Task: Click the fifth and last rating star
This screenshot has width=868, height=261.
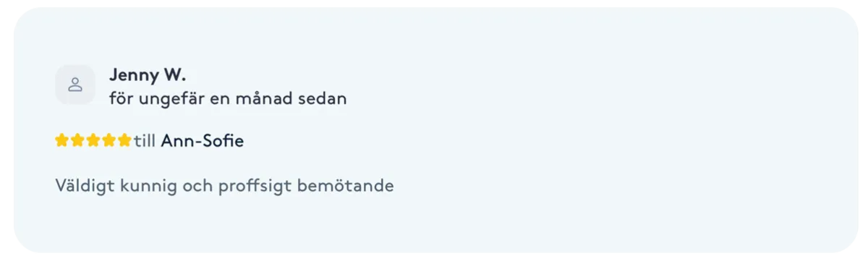Action: pos(124,140)
